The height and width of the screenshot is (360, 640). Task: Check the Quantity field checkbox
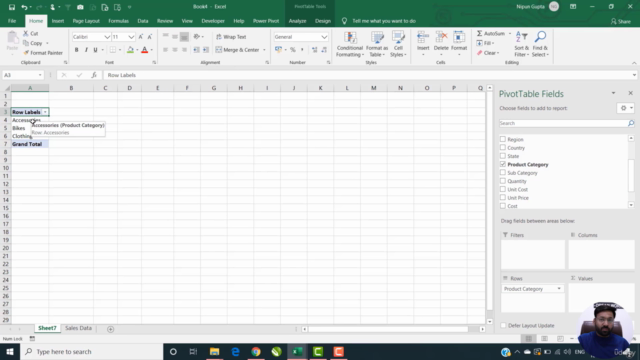[503, 181]
